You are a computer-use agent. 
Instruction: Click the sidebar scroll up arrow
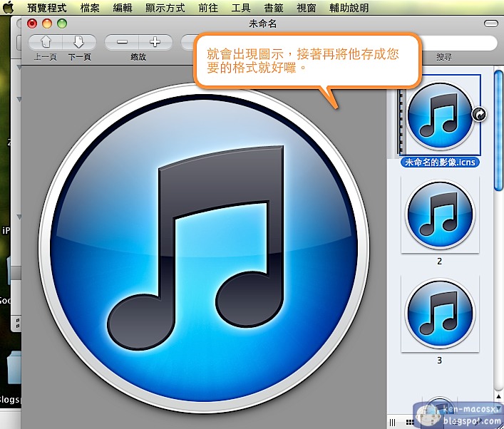click(x=498, y=396)
